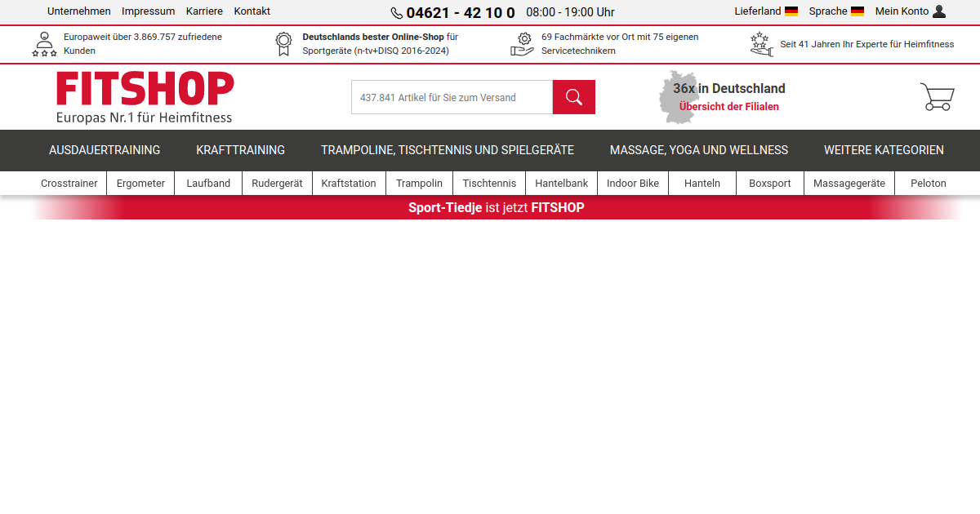Click the Deutschlands bester Online-Shop text

[381, 44]
